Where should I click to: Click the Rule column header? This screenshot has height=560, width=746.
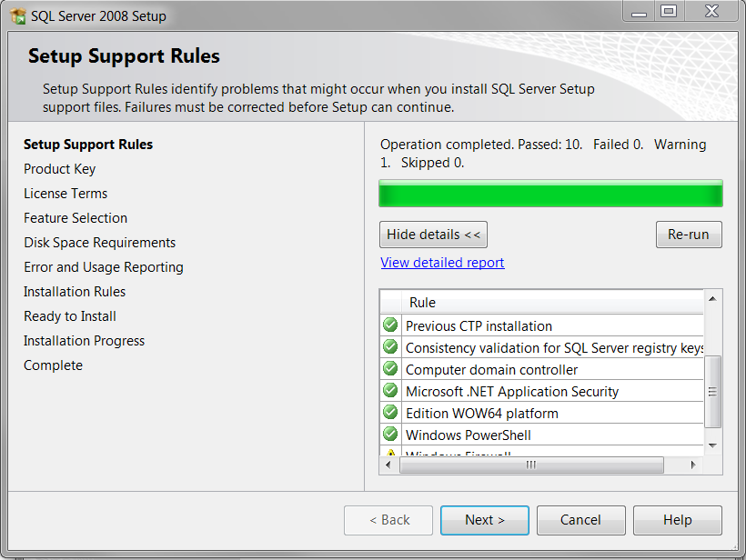pos(422,303)
